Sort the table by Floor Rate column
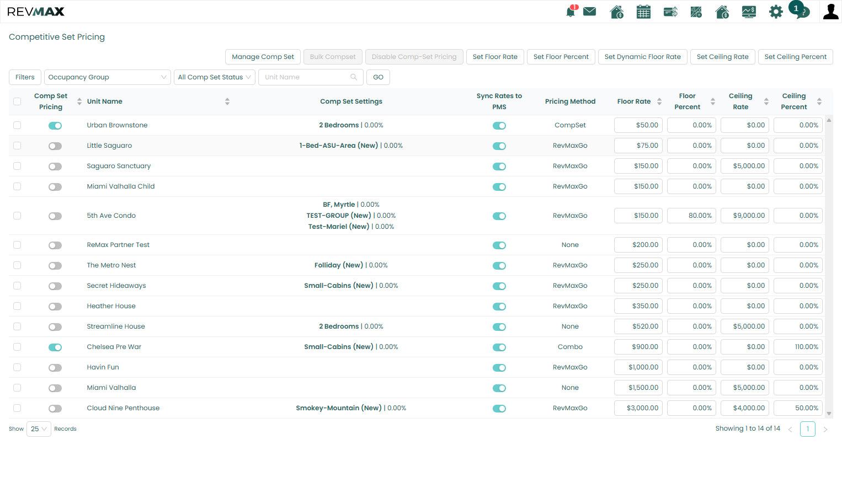Screen dimensions: 842x504 [x=659, y=101]
